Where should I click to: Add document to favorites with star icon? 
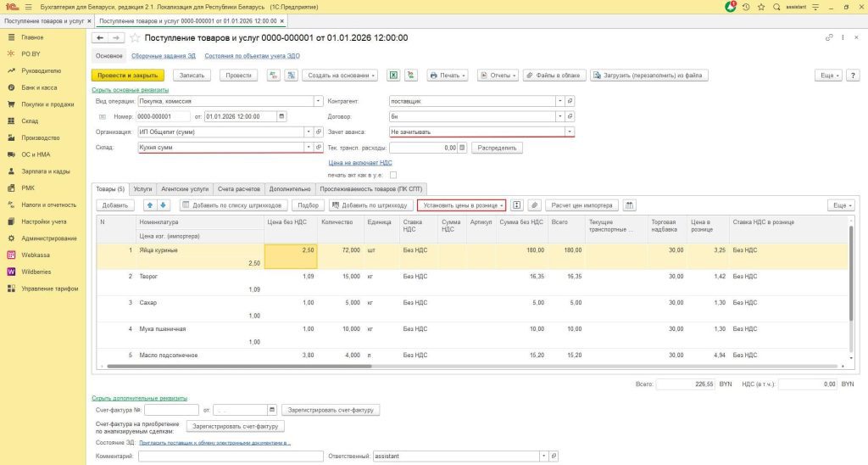(x=134, y=38)
